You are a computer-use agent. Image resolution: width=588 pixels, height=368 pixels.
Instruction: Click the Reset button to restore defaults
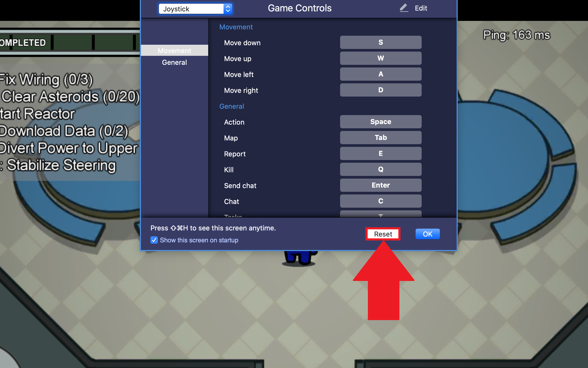coord(382,234)
